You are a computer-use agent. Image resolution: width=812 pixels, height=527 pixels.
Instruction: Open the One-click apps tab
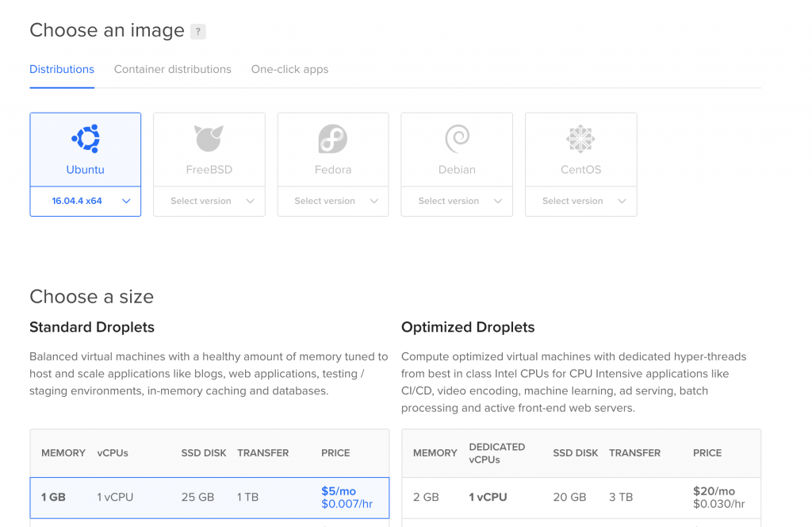pos(289,69)
